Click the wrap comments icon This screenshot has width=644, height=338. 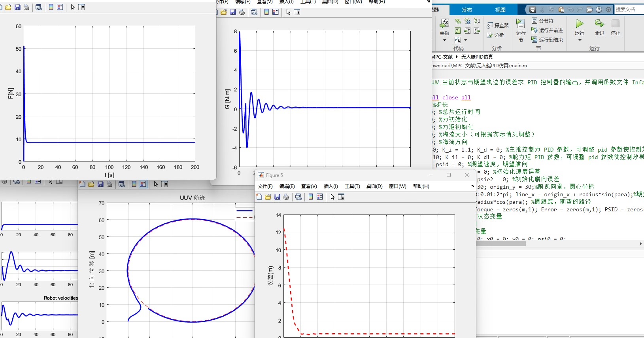pyautogui.click(x=477, y=21)
